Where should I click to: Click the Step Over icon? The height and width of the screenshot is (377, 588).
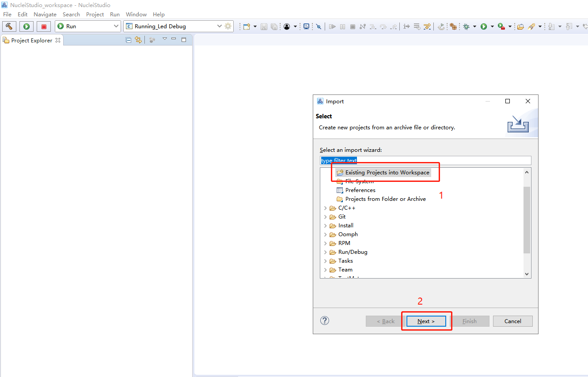tap(383, 26)
